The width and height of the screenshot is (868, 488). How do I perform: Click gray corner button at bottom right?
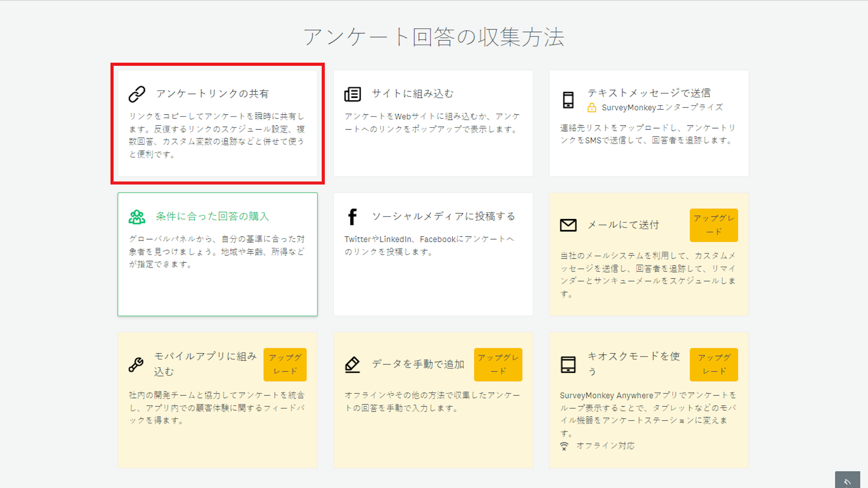[847, 480]
